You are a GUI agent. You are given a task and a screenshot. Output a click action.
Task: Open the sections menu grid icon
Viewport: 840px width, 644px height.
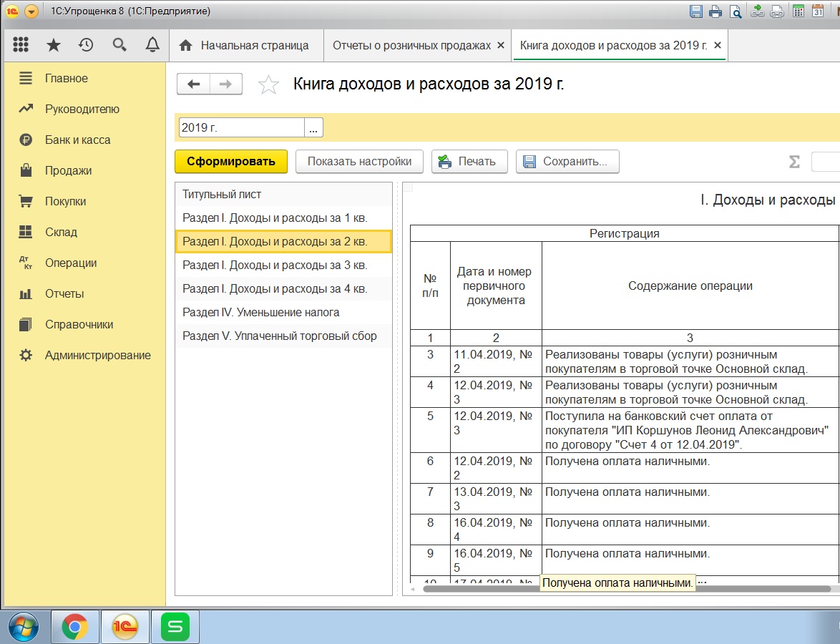[x=21, y=45]
